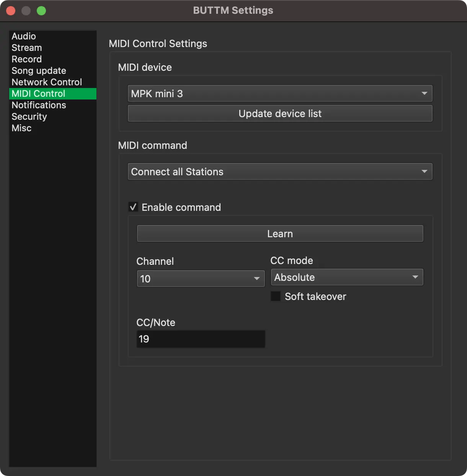Enable Soft takeover

(x=275, y=296)
